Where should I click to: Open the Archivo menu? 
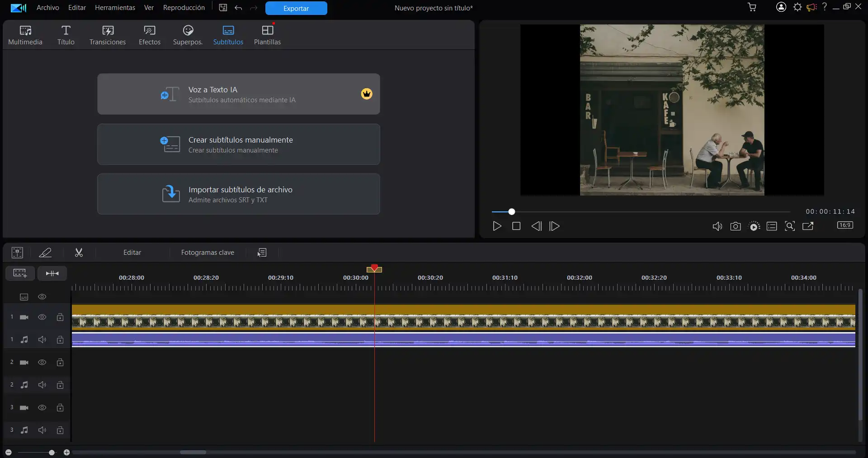point(47,7)
